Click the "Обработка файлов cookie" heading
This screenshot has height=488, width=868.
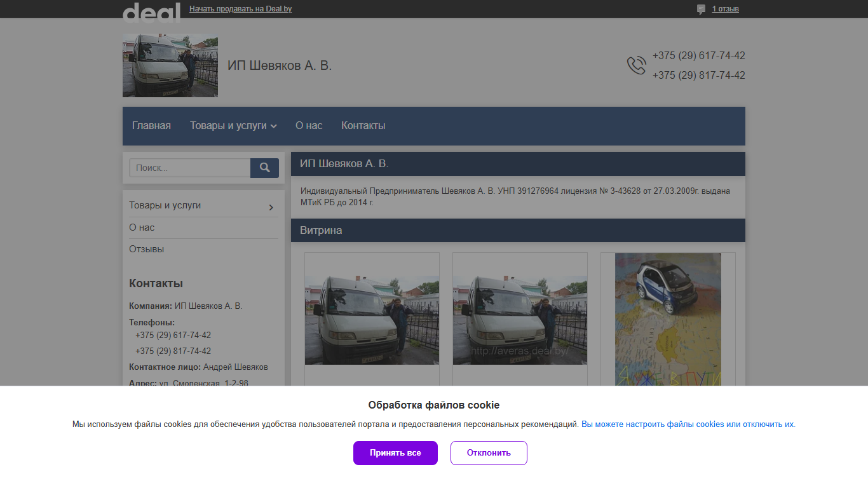pyautogui.click(x=434, y=405)
